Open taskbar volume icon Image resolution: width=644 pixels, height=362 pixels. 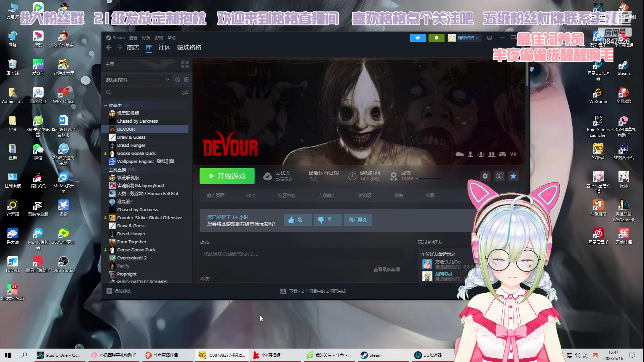point(577,355)
